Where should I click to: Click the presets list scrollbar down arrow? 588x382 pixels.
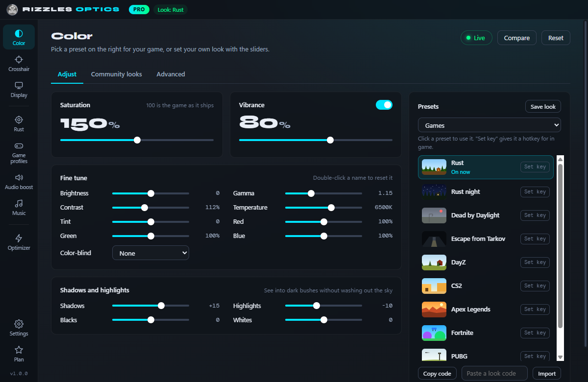coord(561,358)
